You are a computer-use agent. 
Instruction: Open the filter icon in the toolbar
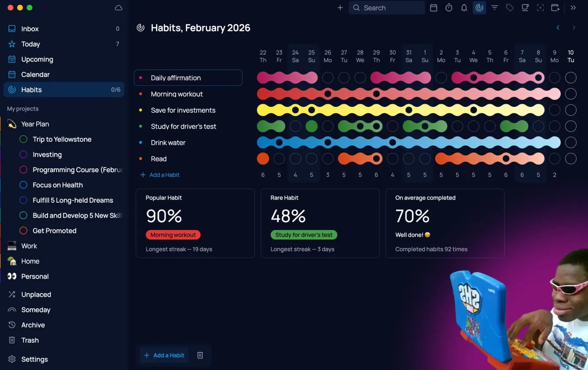tap(494, 8)
